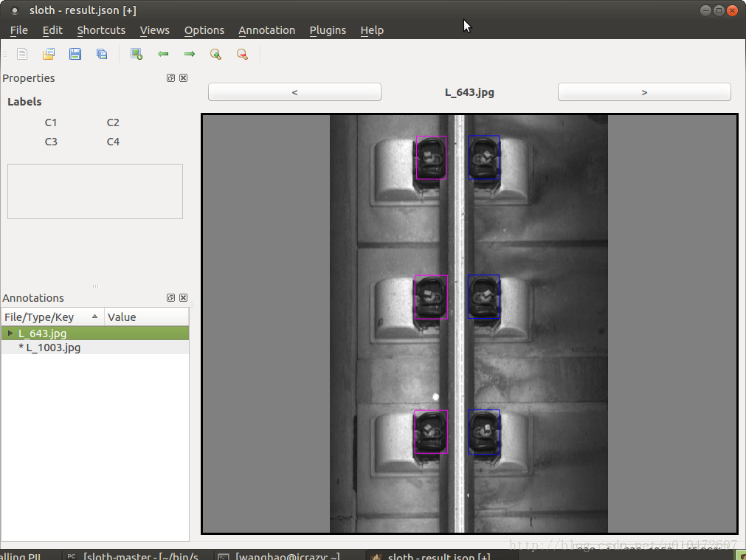The height and width of the screenshot is (560, 746).
Task: Click the Value column header
Action: [x=147, y=317]
